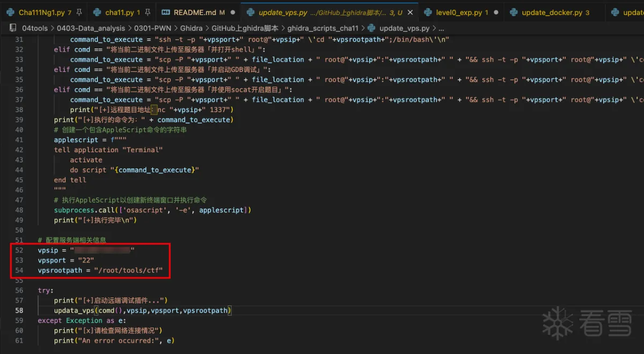This screenshot has width=644, height=354.
Task: Click the Python icon on update_docker.py tab
Action: pyautogui.click(x=513, y=12)
